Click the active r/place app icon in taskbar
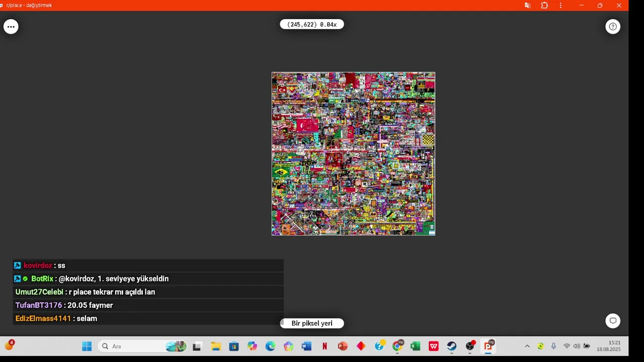 click(488, 346)
